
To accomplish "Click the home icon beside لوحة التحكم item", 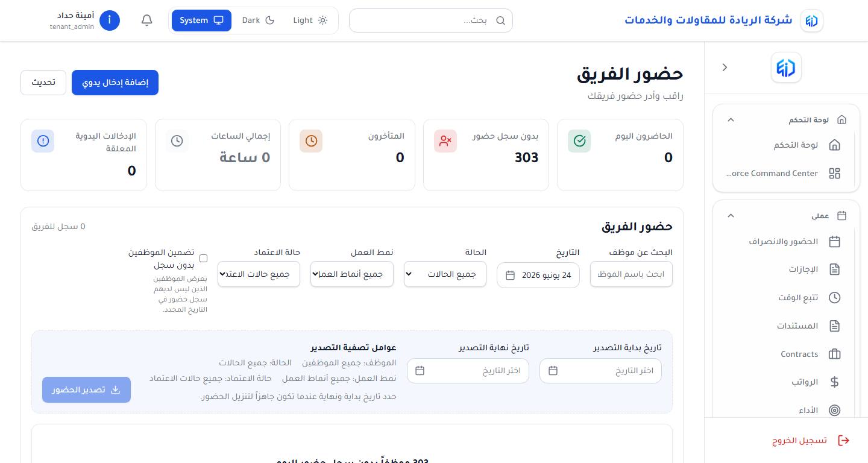I will [x=835, y=145].
